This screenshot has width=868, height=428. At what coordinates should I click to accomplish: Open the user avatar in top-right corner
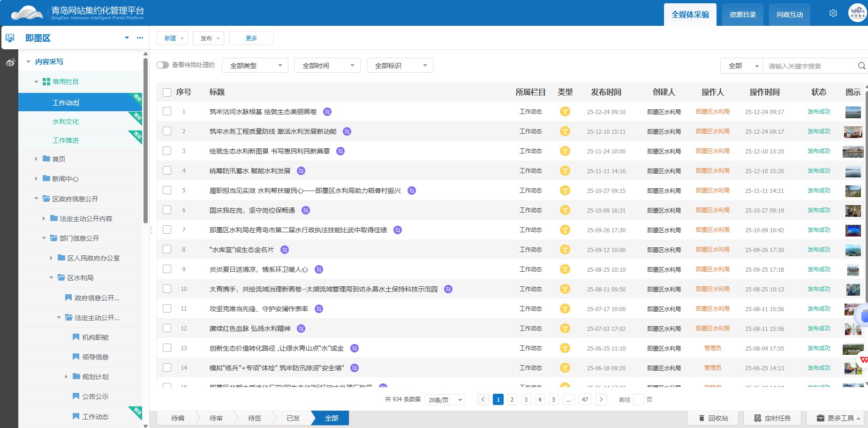(858, 13)
